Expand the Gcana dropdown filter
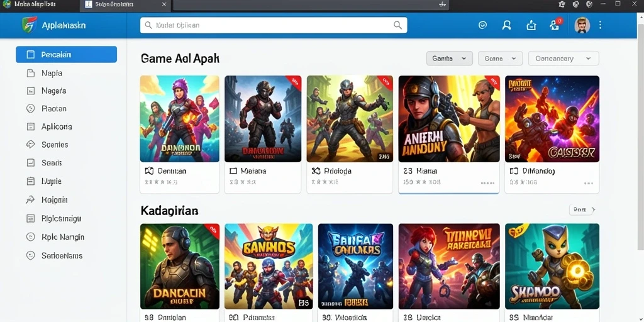 pos(500,58)
